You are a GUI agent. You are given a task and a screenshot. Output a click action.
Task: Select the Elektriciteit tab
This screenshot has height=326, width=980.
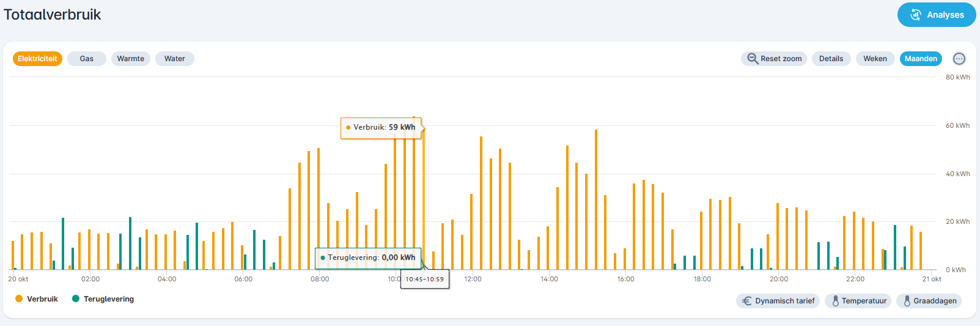coord(37,59)
